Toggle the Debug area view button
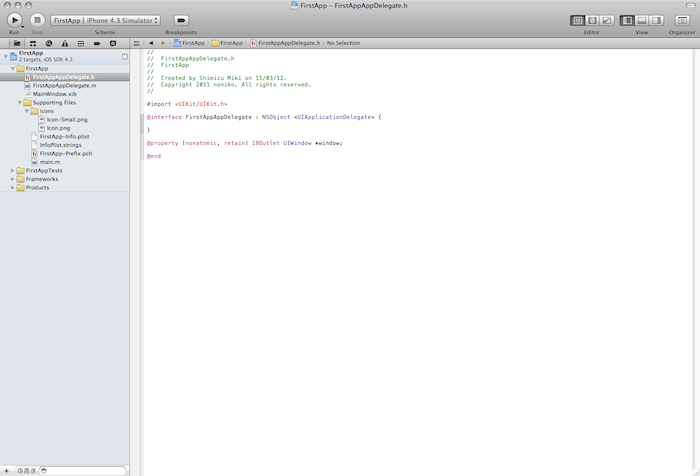This screenshot has width=700, height=476. [x=642, y=21]
